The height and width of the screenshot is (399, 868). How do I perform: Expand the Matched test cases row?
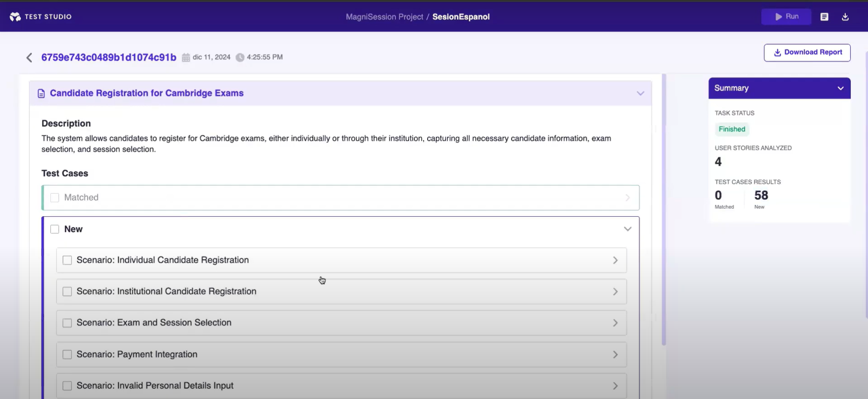click(x=627, y=198)
